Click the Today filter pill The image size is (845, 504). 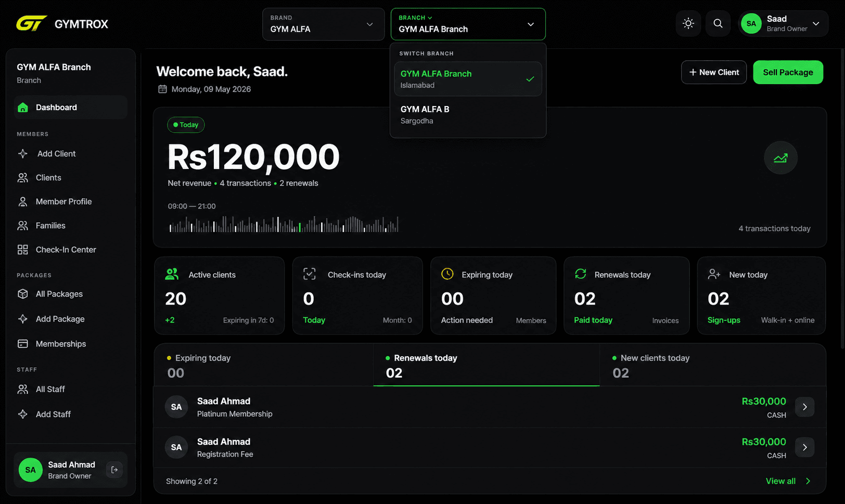click(x=186, y=125)
